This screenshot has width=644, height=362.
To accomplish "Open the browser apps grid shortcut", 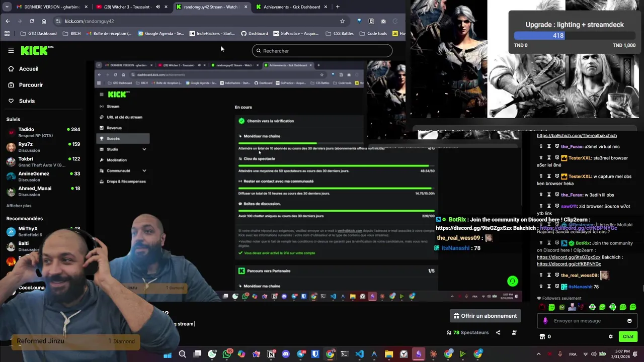I will pos(7,34).
